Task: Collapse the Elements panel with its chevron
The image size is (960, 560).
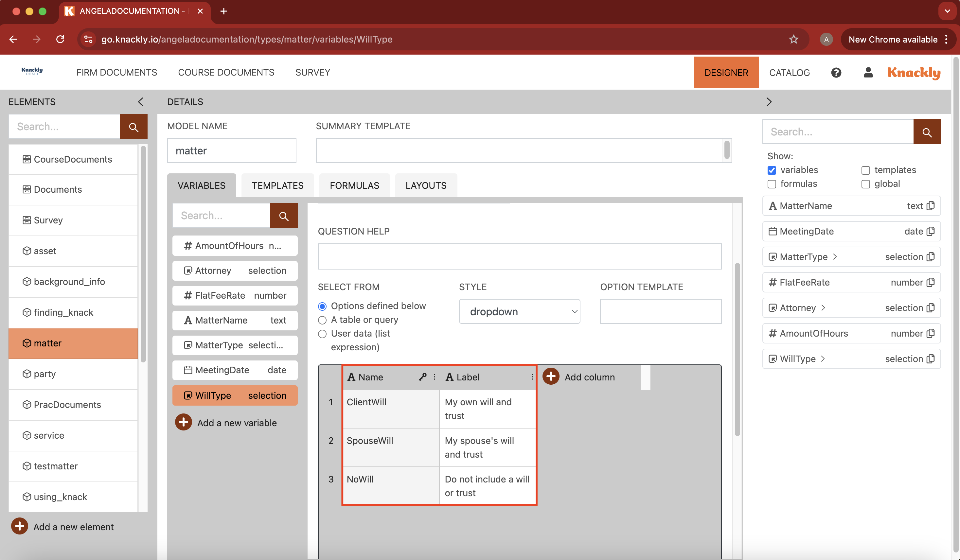Action: pyautogui.click(x=141, y=102)
